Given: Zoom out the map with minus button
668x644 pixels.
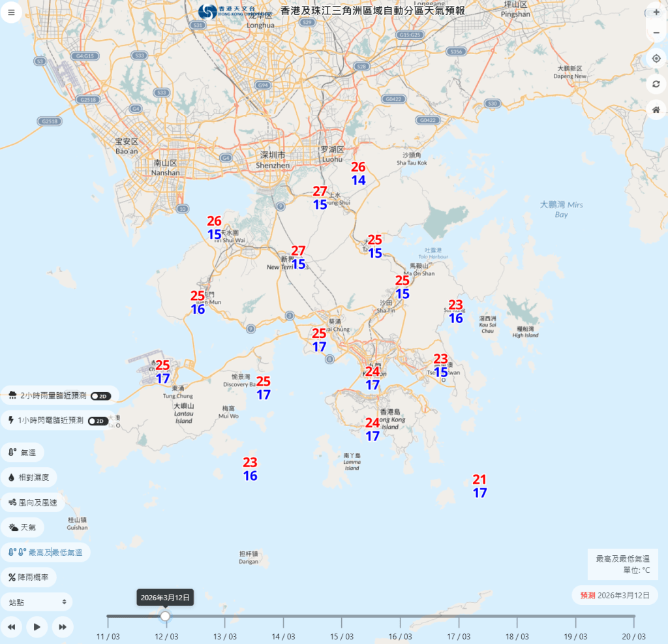Looking at the screenshot, I should tap(656, 33).
